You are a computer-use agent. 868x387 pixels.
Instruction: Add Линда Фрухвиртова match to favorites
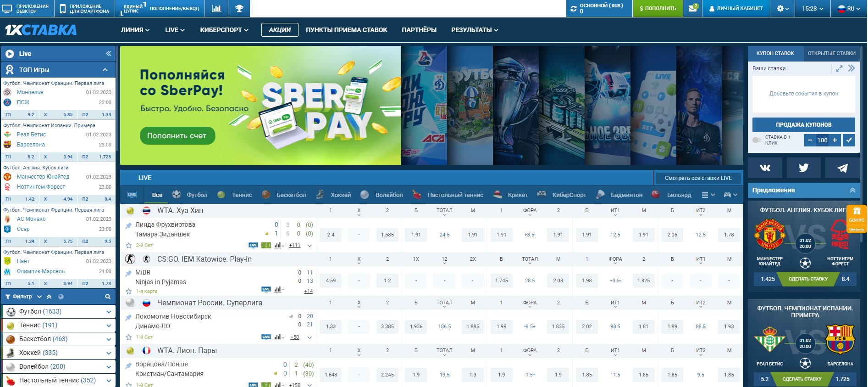point(129,246)
